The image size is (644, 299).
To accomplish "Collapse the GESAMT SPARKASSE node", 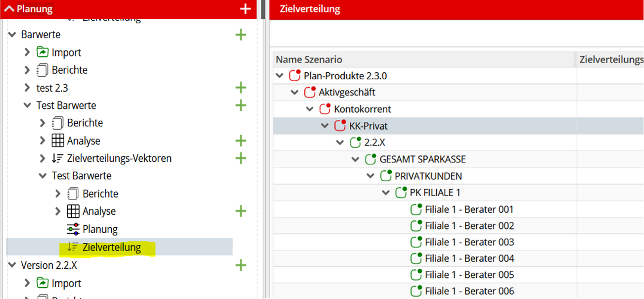I will point(356,159).
